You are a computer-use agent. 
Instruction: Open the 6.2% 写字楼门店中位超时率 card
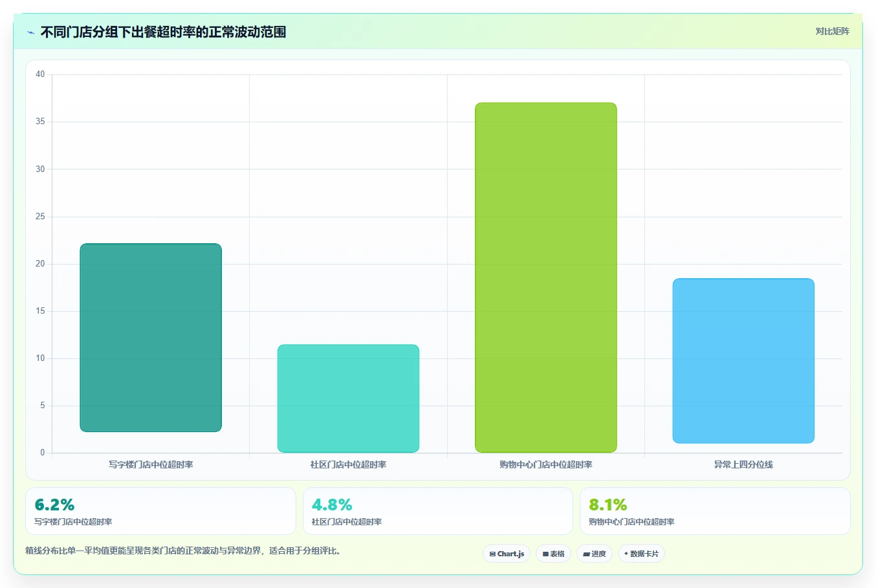(160, 511)
